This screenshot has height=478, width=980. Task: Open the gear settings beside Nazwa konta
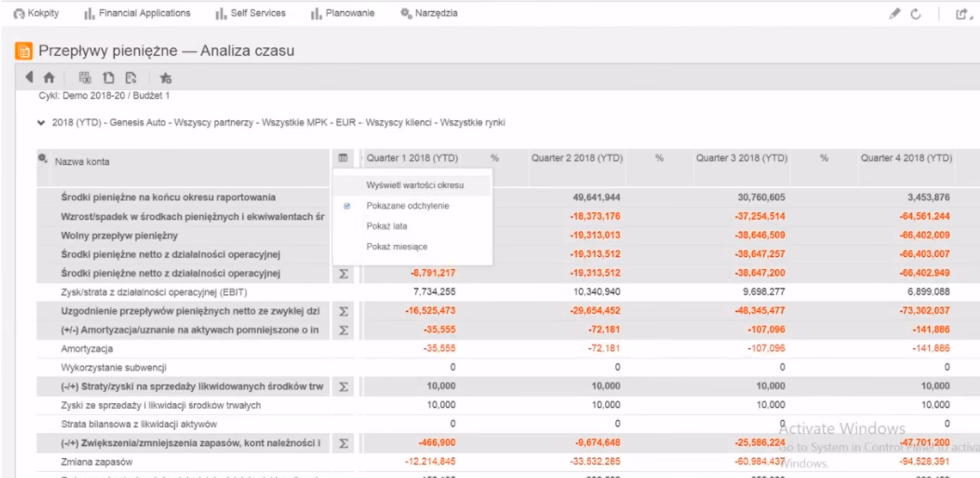point(43,159)
